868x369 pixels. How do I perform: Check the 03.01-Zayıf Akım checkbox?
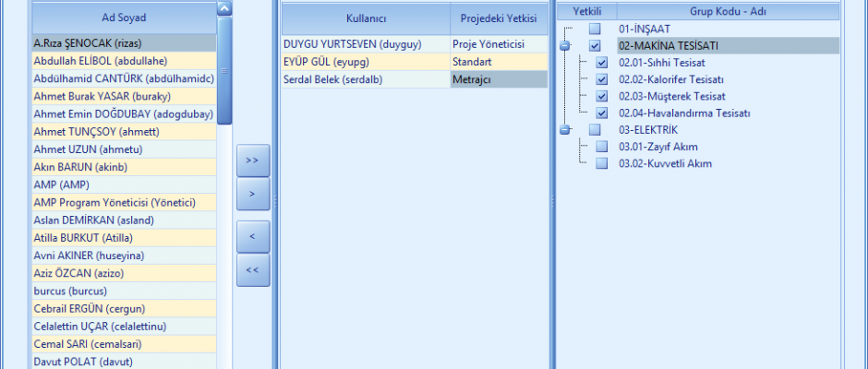coord(602,147)
